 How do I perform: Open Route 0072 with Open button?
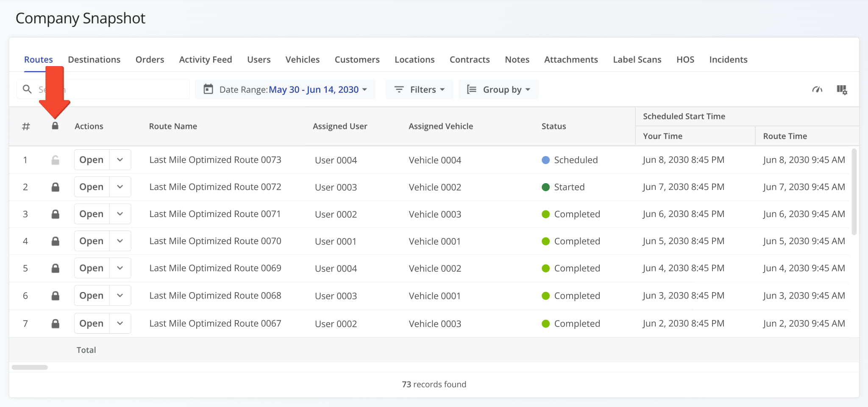(92, 187)
